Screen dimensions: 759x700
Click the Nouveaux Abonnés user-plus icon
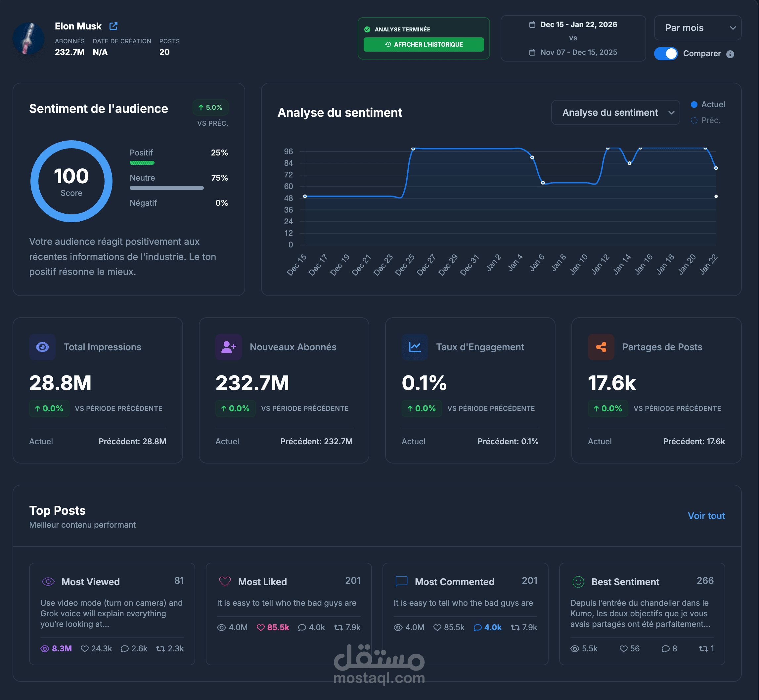[x=229, y=347]
